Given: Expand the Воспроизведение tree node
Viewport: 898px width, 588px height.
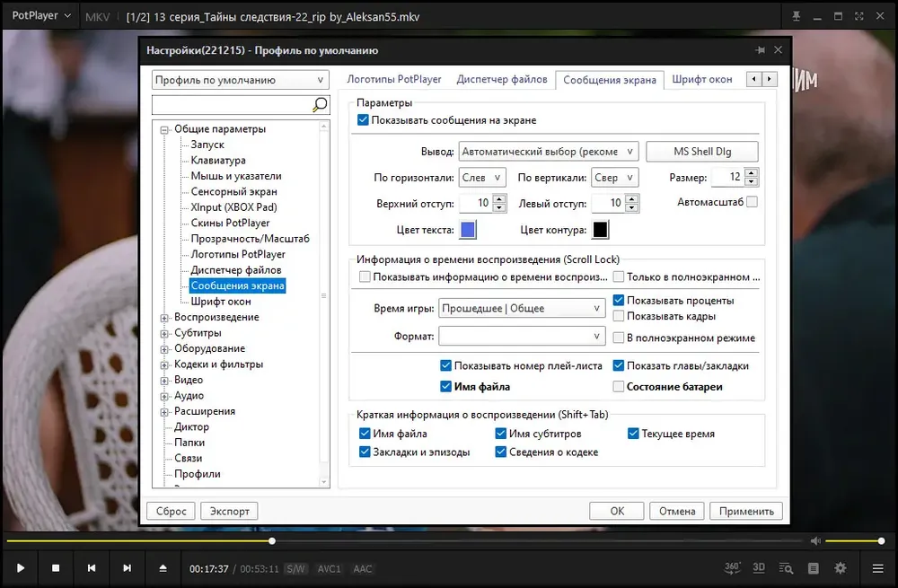Looking at the screenshot, I should click(x=164, y=318).
